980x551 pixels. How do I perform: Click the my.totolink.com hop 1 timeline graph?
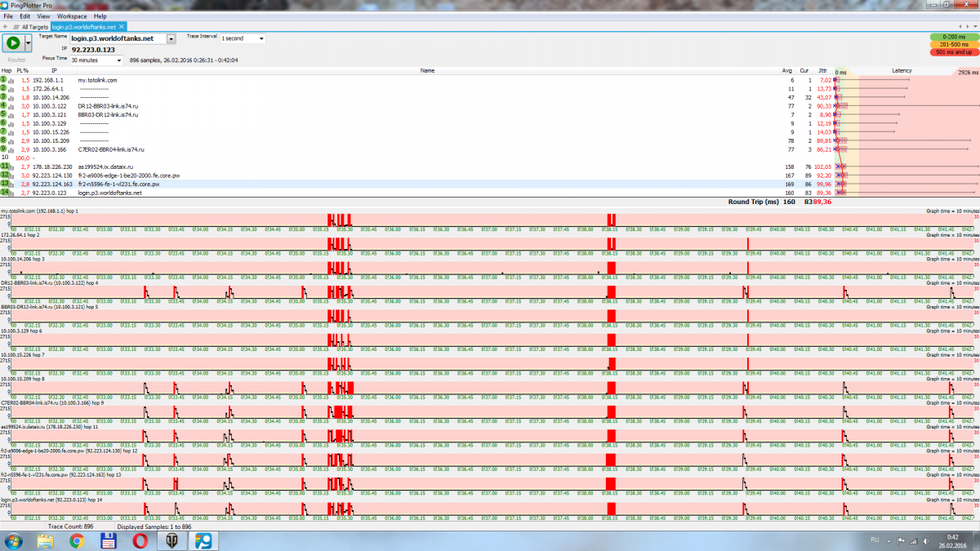coord(494,220)
